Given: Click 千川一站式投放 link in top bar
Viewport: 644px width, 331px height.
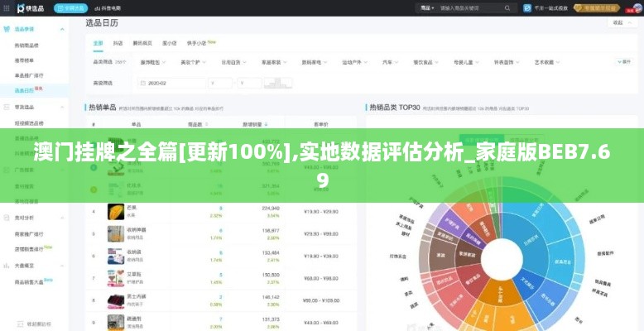Looking at the screenshot, I should point(550,7).
